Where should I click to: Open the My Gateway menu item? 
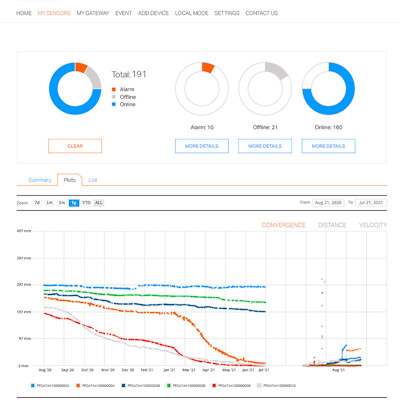93,13
